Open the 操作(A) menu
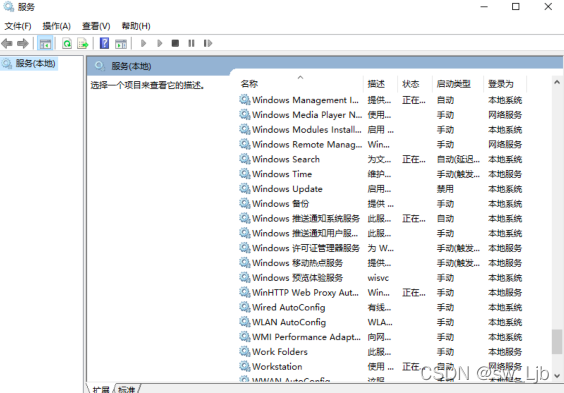The image size is (564, 393). [x=56, y=26]
